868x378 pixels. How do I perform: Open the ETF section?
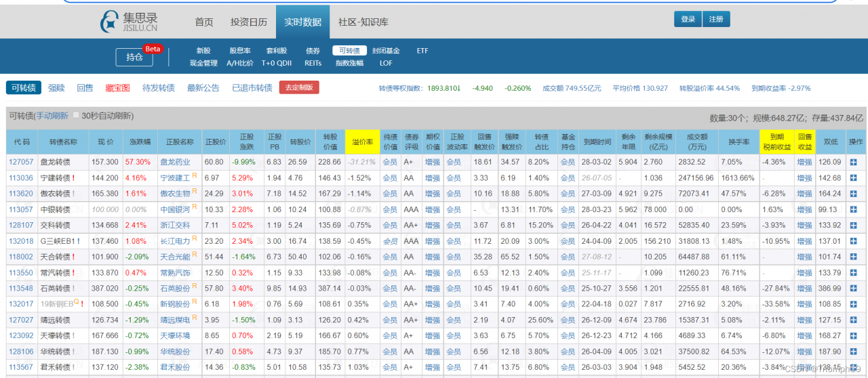pos(422,51)
